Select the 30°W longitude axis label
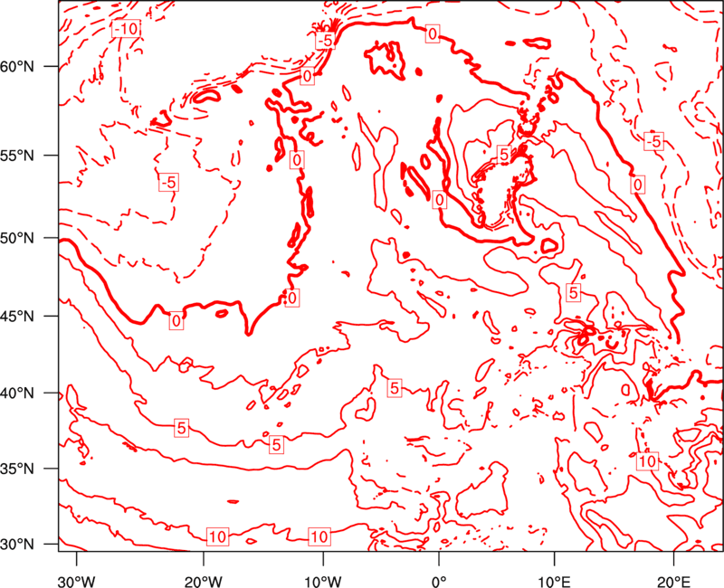 (x=76, y=581)
